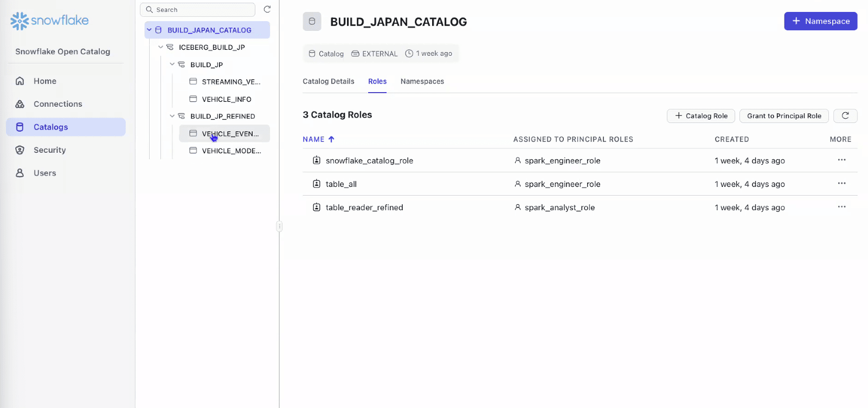Click the CREATED column header
The width and height of the screenshot is (868, 408).
coord(732,139)
